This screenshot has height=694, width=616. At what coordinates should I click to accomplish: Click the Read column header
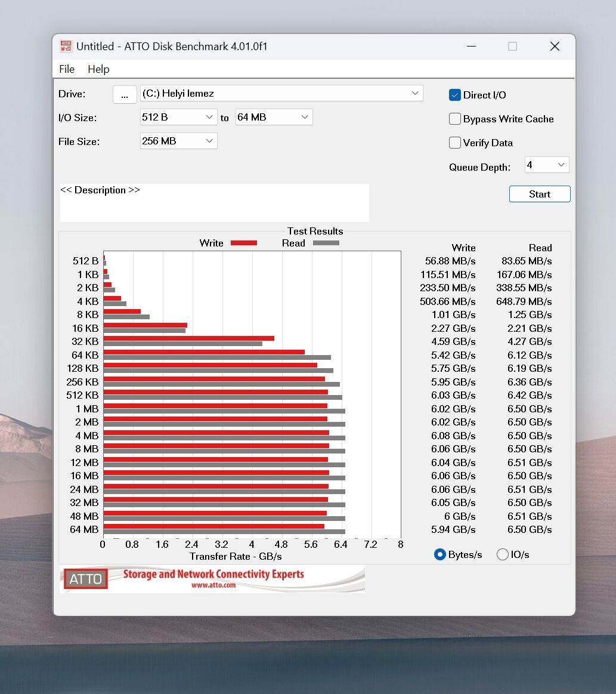pos(540,248)
